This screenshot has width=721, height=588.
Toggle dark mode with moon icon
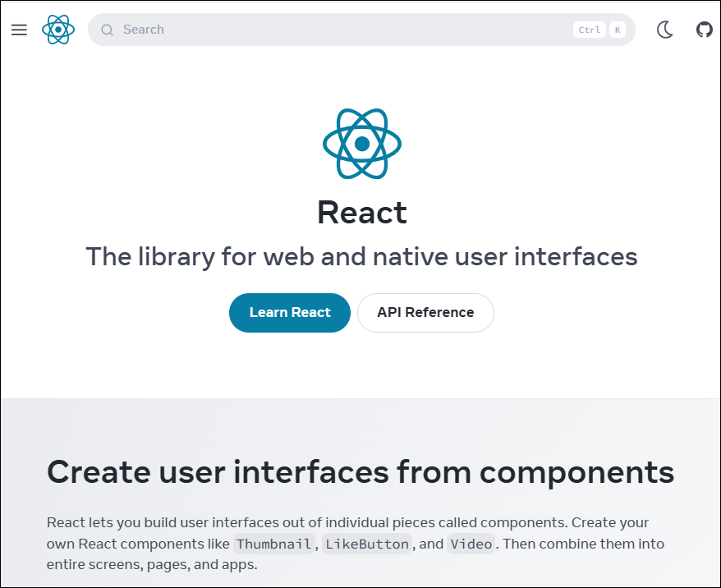coord(665,30)
